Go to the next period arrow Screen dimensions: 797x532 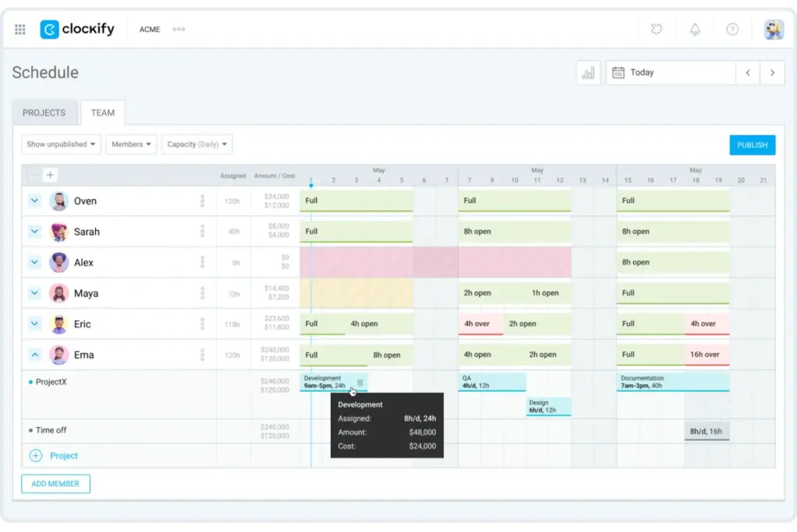click(772, 73)
